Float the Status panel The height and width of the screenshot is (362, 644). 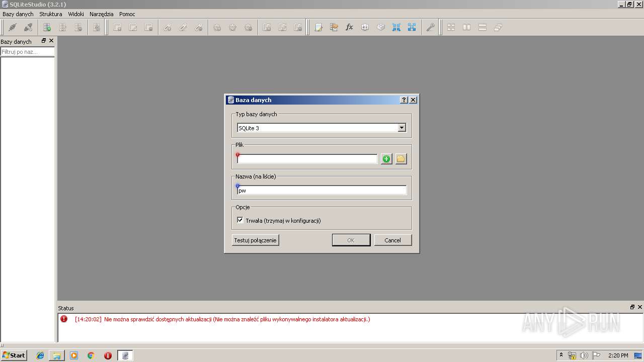tap(632, 307)
